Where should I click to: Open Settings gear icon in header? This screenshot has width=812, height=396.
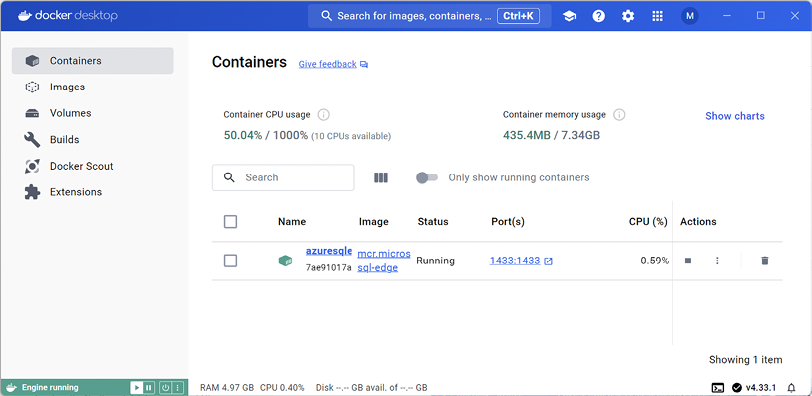tap(628, 16)
